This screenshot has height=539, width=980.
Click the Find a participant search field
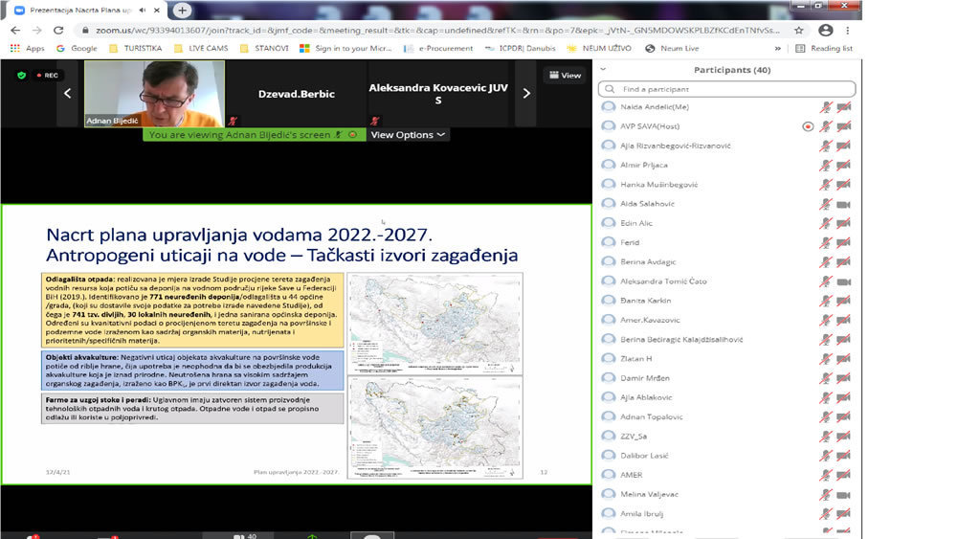pos(726,89)
